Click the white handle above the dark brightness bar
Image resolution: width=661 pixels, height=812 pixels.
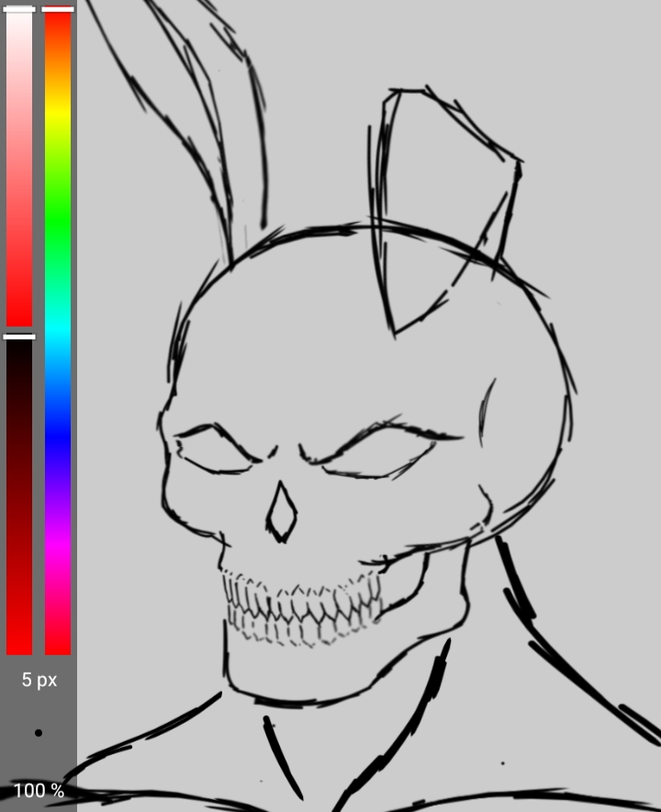point(19,337)
